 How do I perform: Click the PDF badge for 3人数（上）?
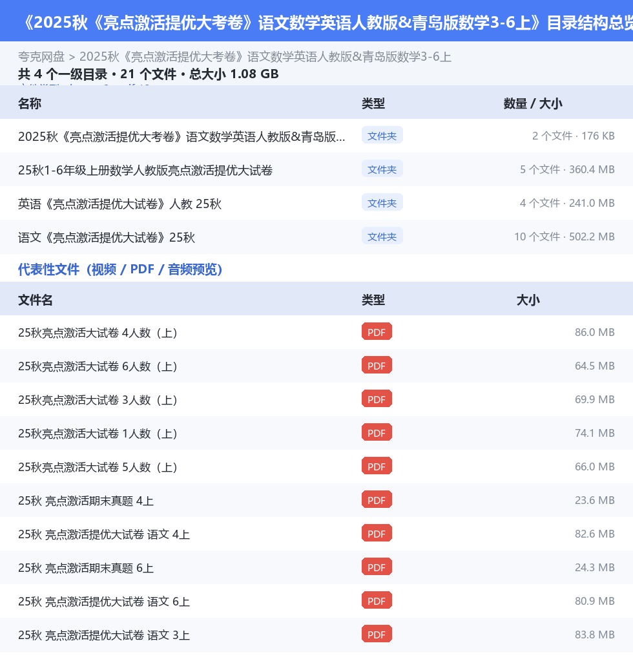tap(377, 399)
